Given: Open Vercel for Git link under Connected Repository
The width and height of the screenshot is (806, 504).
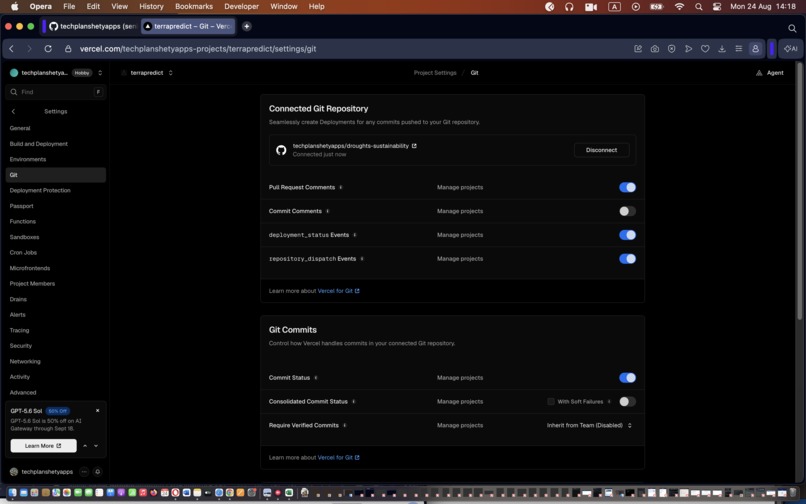Looking at the screenshot, I should 338,291.
